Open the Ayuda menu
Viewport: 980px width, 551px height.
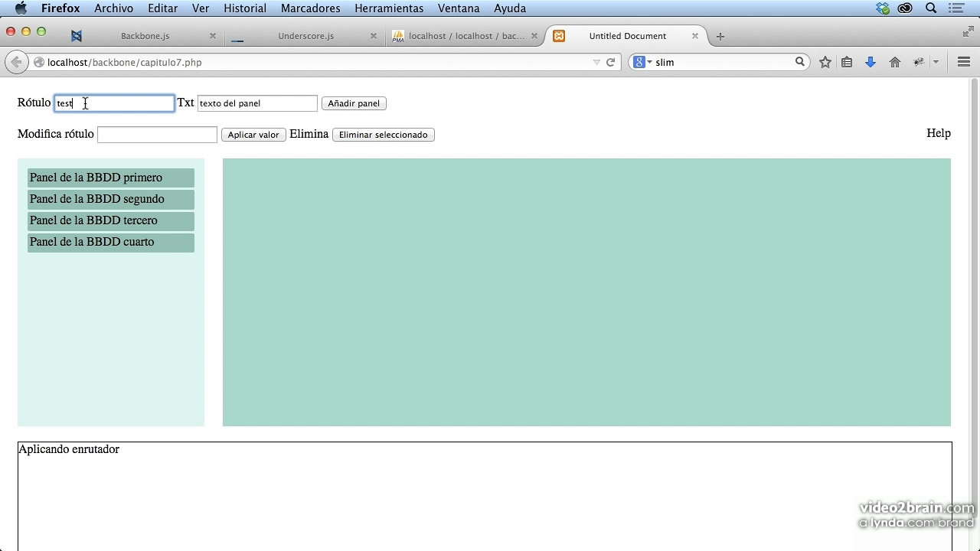510,8
